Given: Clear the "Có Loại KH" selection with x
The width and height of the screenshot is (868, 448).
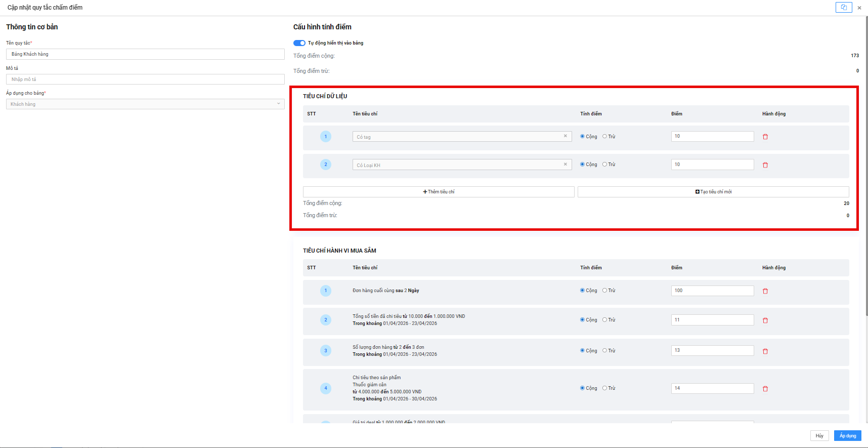Looking at the screenshot, I should [x=565, y=165].
